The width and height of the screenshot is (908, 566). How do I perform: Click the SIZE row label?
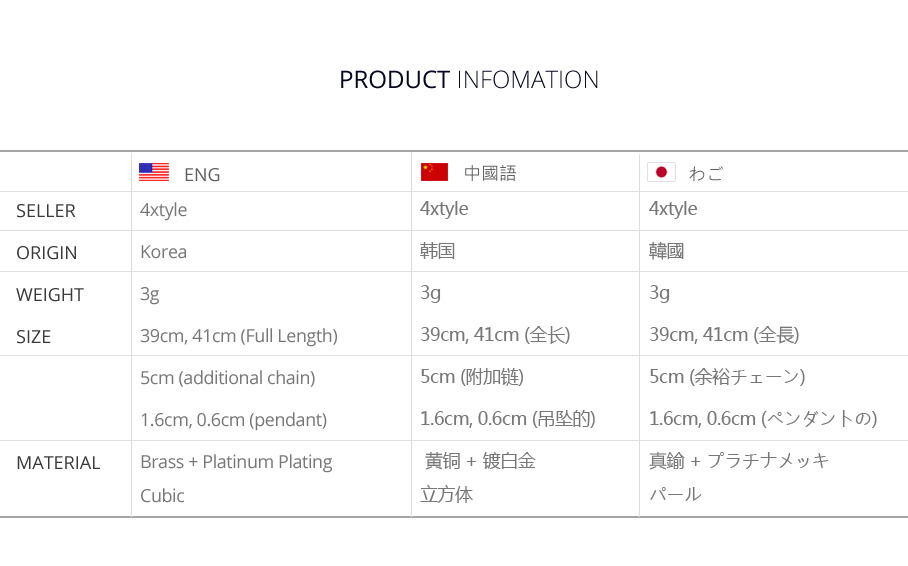(x=33, y=337)
